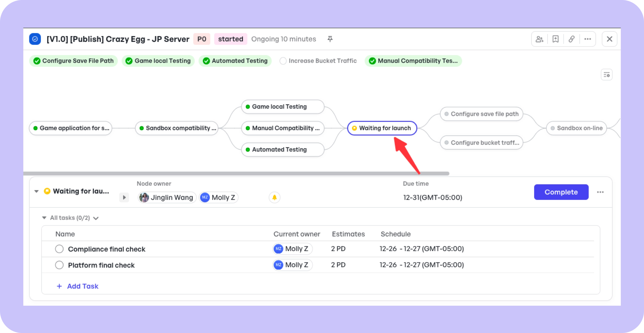Click the started status tag
644x333 pixels.
(x=231, y=39)
